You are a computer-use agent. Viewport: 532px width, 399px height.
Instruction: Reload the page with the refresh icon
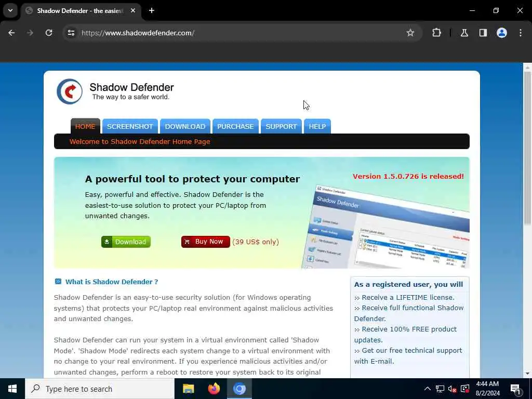tap(49, 33)
